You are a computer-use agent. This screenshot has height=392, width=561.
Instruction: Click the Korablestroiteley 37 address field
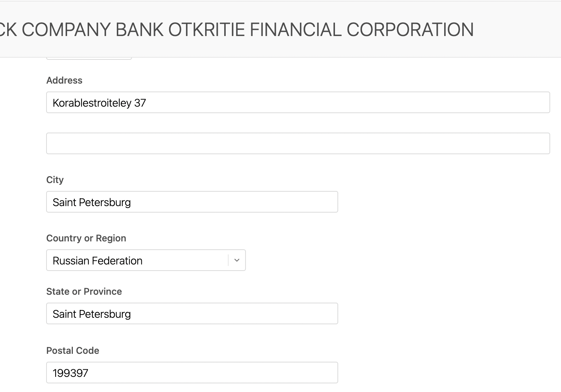[298, 103]
